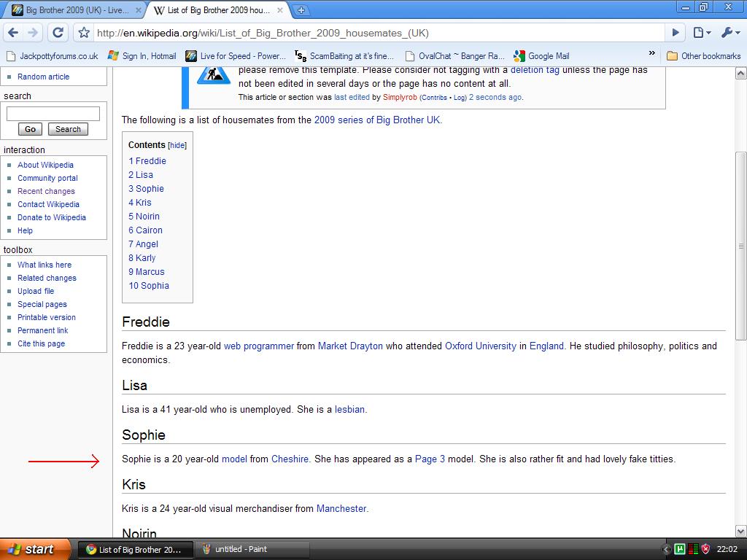Image resolution: width=747 pixels, height=560 pixels.
Task: Open the Special pages link
Action: (x=42, y=304)
